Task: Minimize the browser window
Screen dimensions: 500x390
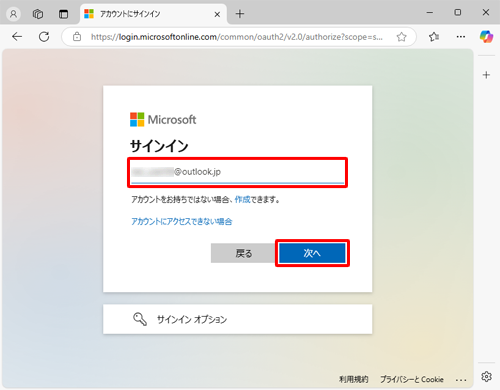Action: [x=430, y=13]
